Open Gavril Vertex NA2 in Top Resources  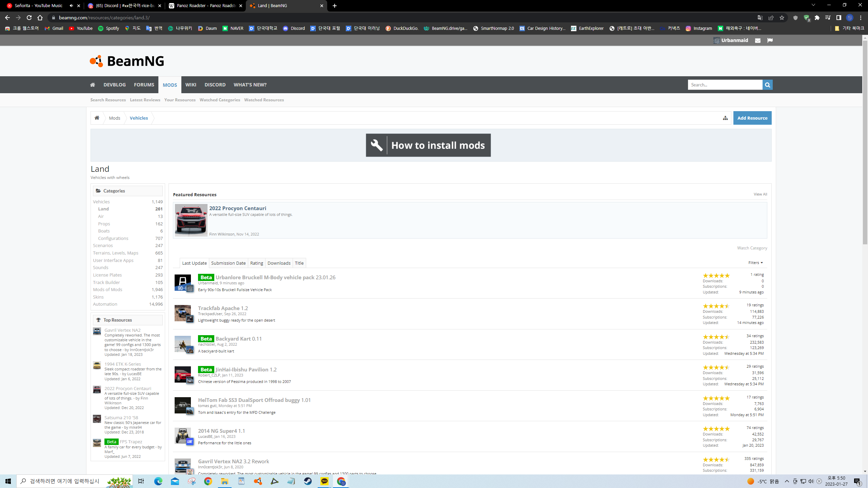click(x=122, y=330)
